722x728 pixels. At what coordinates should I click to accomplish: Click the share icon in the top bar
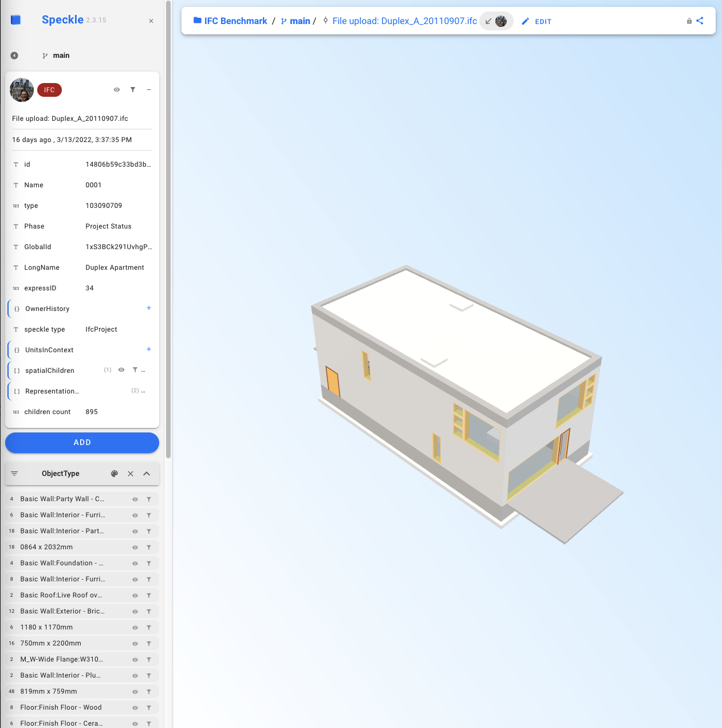coord(700,21)
